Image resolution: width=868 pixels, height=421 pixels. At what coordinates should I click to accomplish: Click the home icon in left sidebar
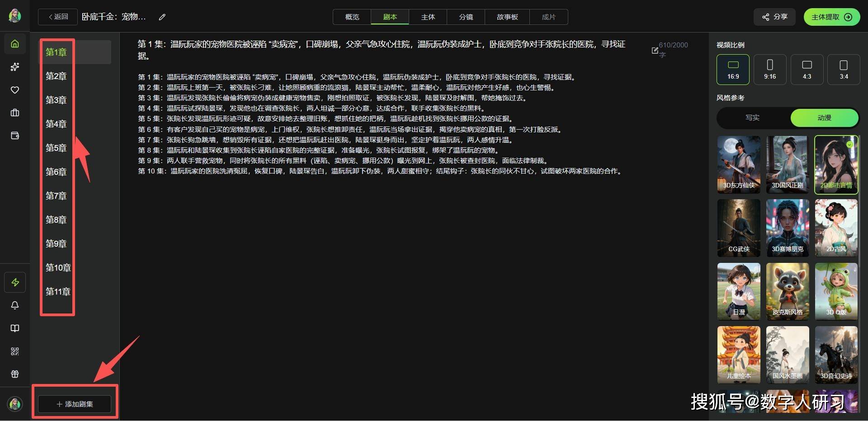[15, 44]
